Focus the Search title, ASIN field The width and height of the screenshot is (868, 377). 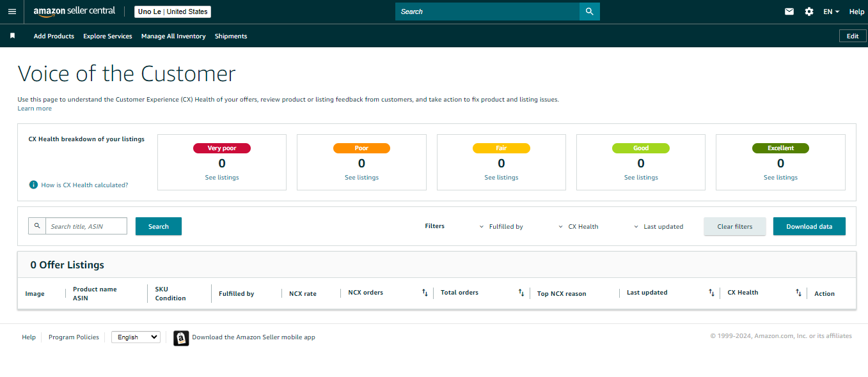86,226
